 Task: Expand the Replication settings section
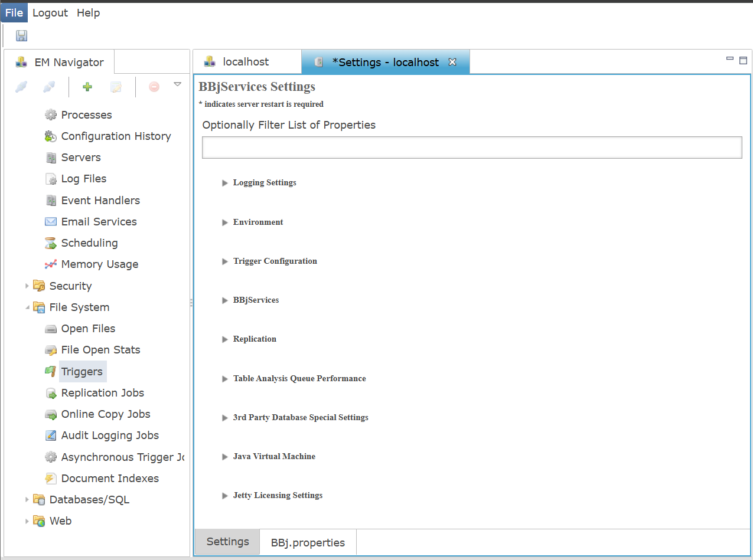(225, 339)
